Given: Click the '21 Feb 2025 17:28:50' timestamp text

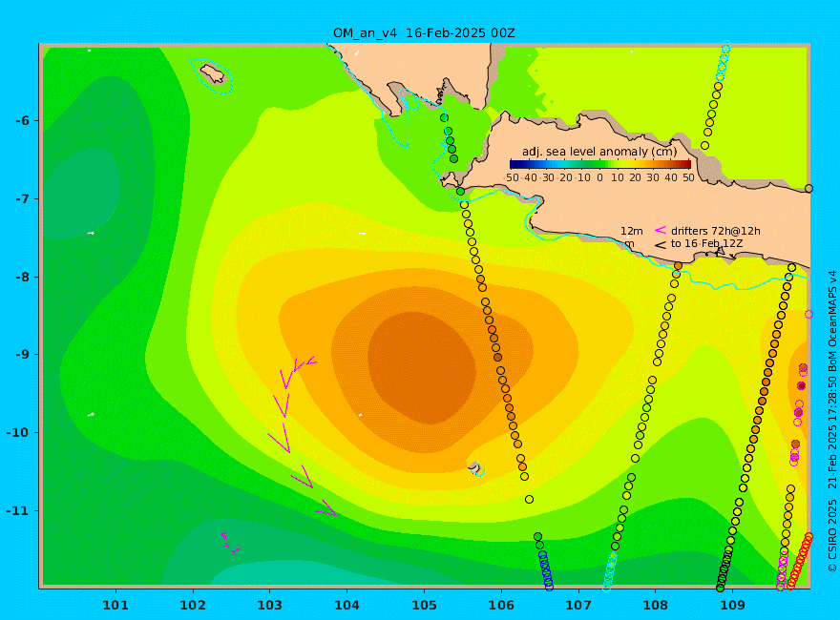Looking at the screenshot, I should [832, 435].
